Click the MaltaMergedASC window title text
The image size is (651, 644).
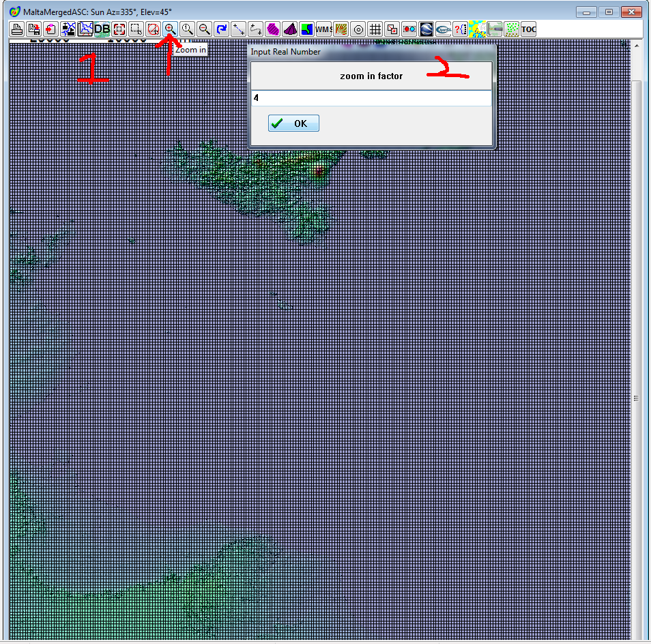[x=97, y=12]
